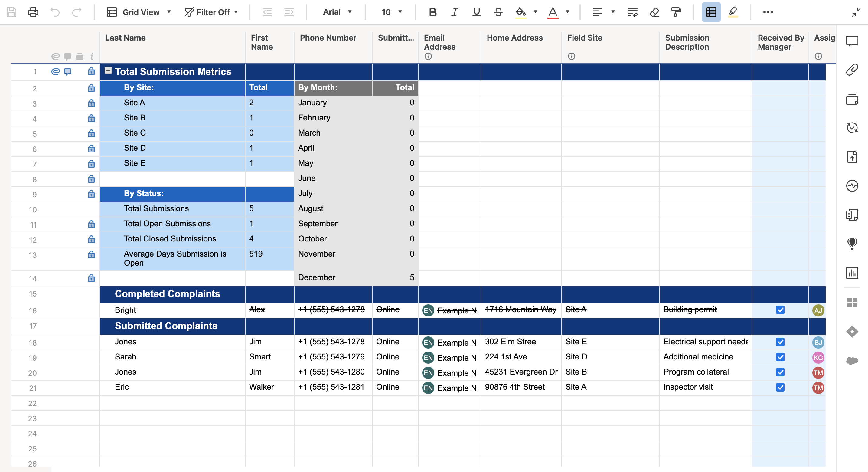Apply Strikethrough formatting

coord(498,12)
